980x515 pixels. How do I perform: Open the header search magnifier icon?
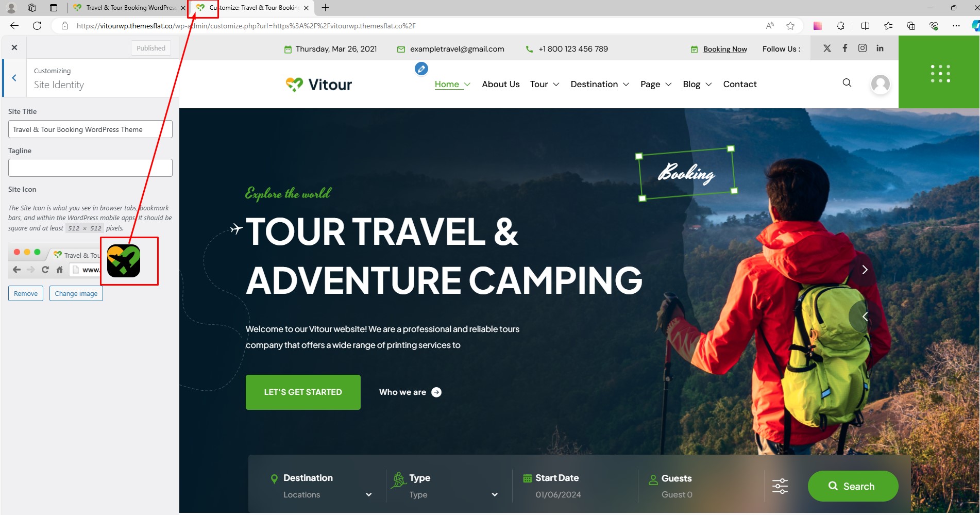(x=847, y=83)
